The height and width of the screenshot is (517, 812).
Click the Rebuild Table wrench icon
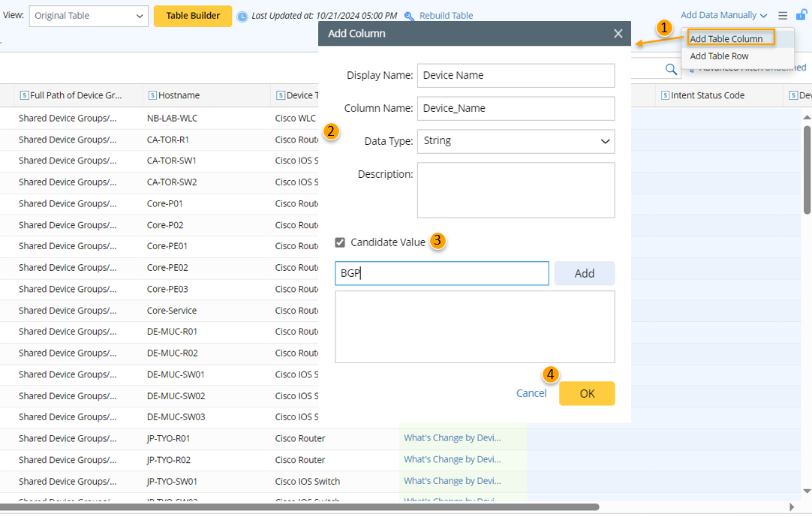[x=409, y=16]
